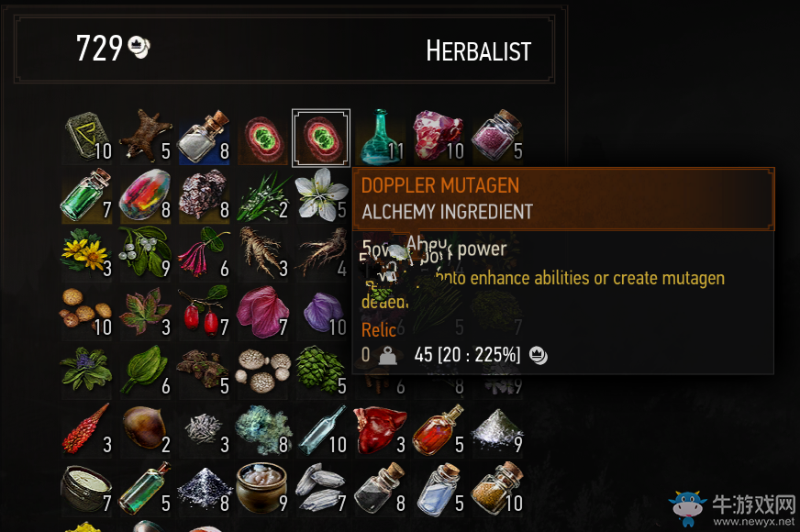Choose the white powder pile with 9

coord(498,430)
